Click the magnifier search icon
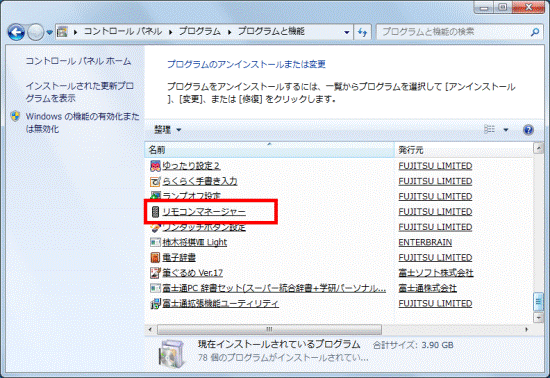This screenshot has width=550, height=378. point(535,32)
